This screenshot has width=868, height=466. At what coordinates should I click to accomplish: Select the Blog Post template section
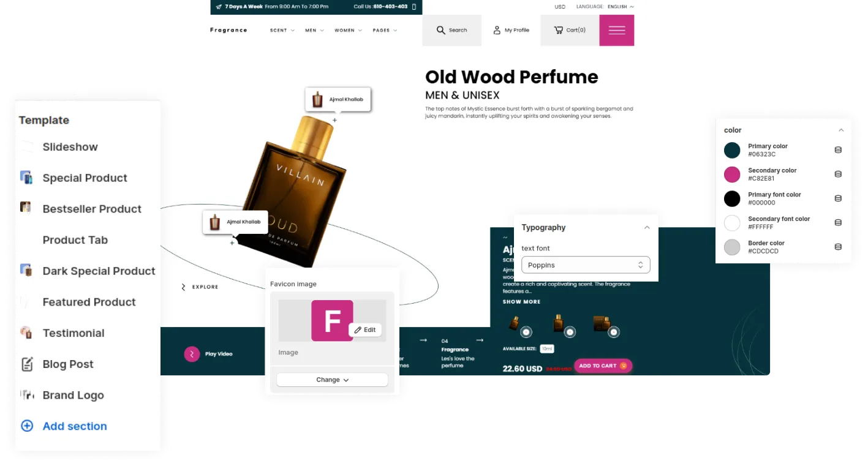coord(68,364)
